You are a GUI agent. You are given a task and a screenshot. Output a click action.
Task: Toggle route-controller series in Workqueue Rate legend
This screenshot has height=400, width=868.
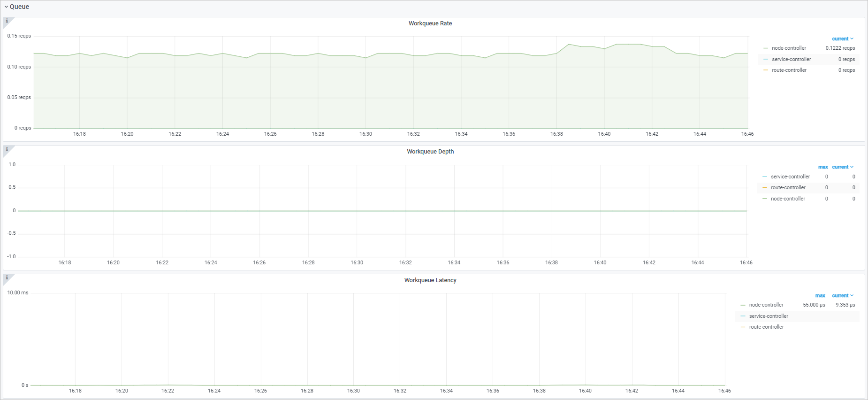[x=789, y=70]
